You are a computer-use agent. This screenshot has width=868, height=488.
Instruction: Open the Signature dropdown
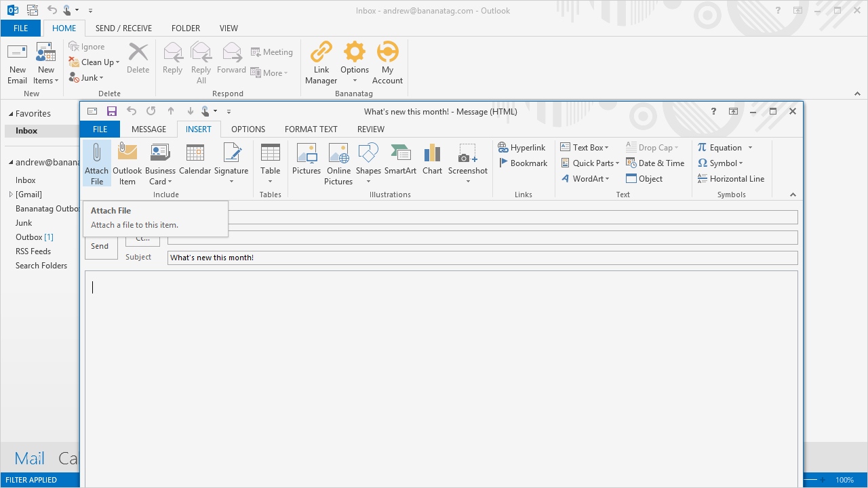click(x=231, y=163)
